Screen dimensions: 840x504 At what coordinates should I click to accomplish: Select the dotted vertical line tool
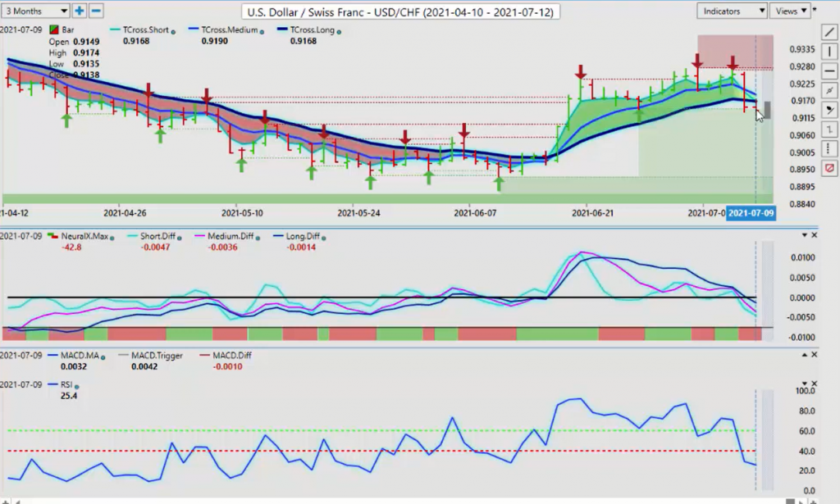point(829,148)
